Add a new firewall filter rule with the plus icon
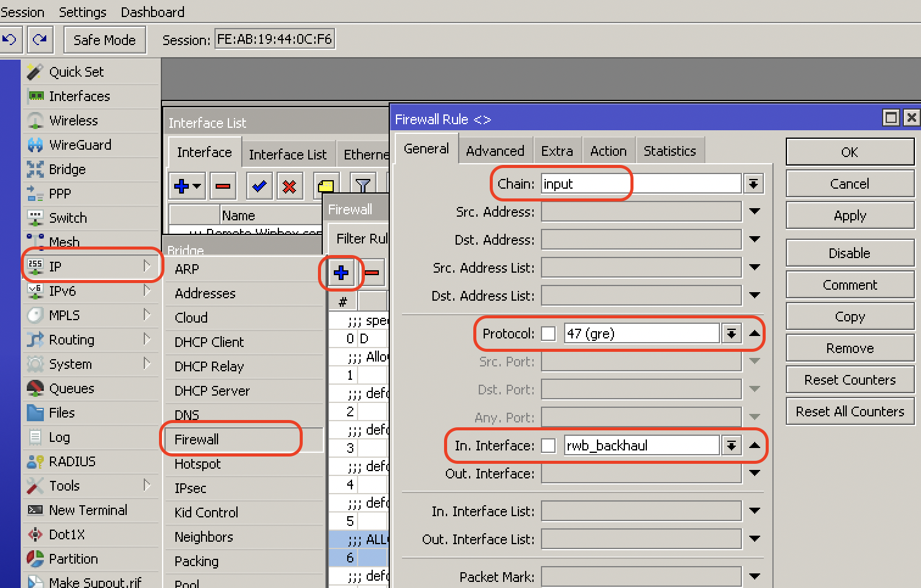Screen dimensions: 921x588 341,273
